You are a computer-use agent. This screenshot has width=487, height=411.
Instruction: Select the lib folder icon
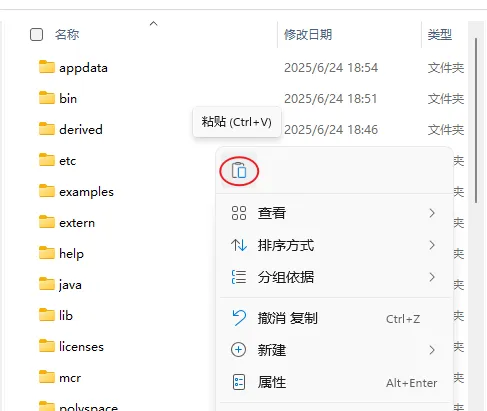coord(47,315)
